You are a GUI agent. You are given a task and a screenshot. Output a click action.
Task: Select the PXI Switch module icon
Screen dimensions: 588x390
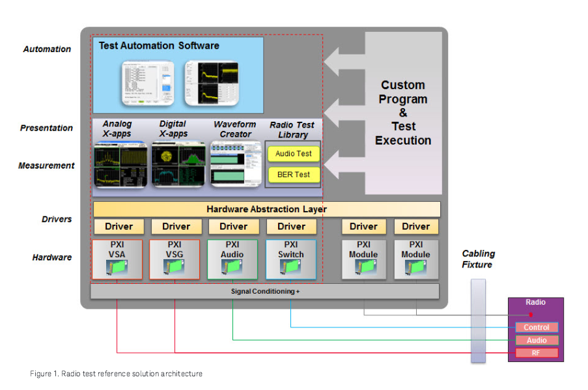click(290, 267)
